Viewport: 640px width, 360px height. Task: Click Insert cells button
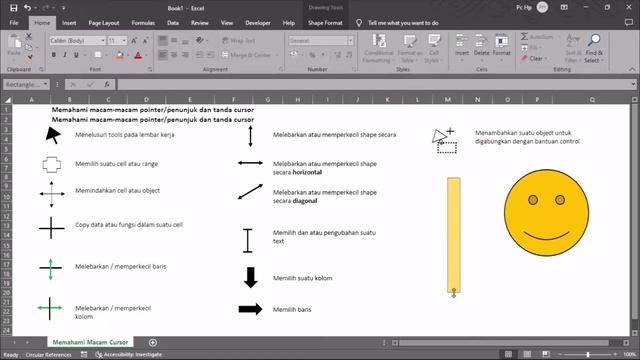[x=462, y=48]
